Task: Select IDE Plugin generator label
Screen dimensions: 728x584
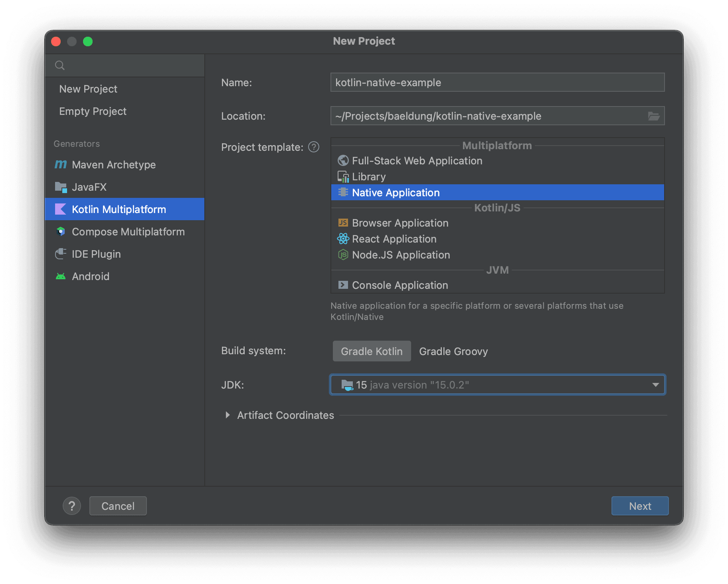Action: click(96, 254)
